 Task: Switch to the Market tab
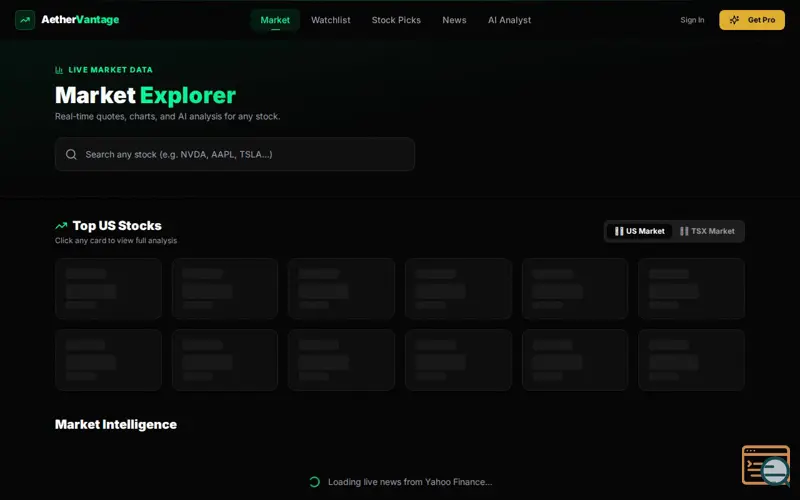pos(275,20)
